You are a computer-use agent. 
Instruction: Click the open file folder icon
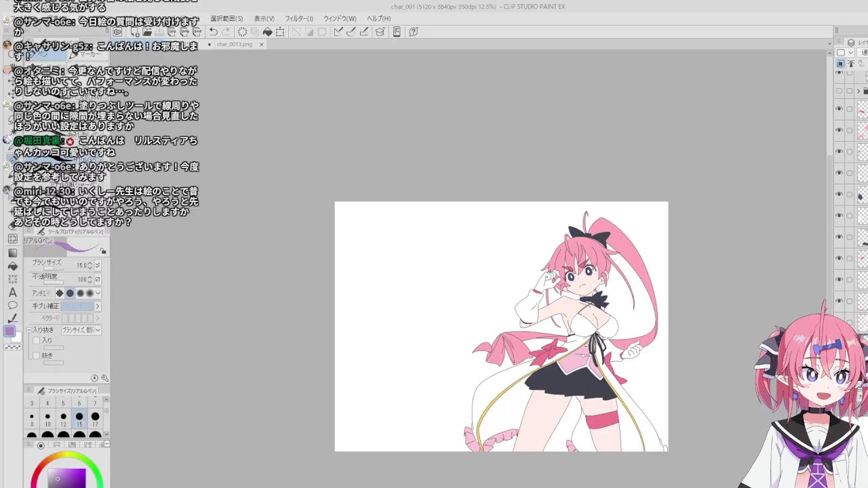pos(147,32)
